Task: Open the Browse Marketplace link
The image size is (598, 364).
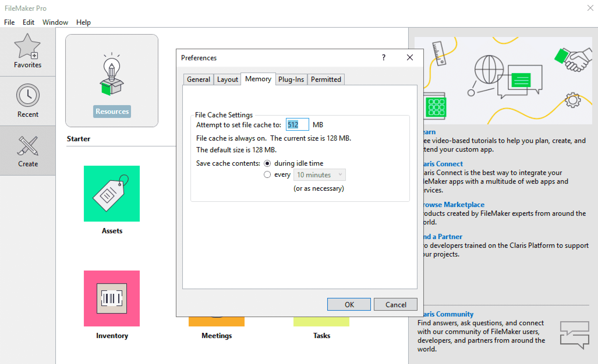Action: tap(454, 205)
